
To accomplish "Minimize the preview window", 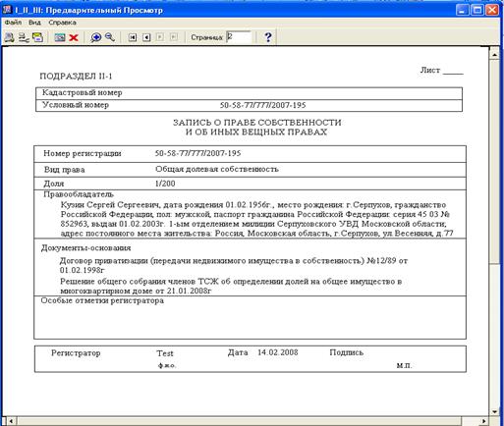I will pos(462,10).
